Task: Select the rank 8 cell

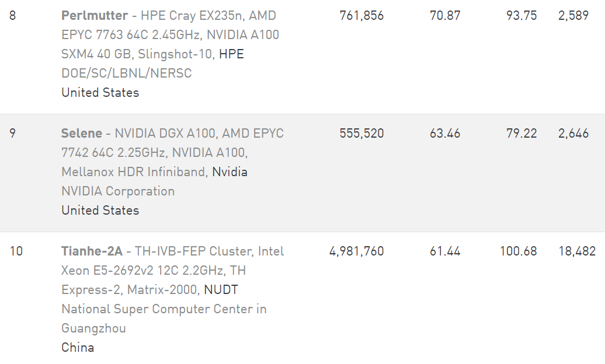Action: coord(13,16)
